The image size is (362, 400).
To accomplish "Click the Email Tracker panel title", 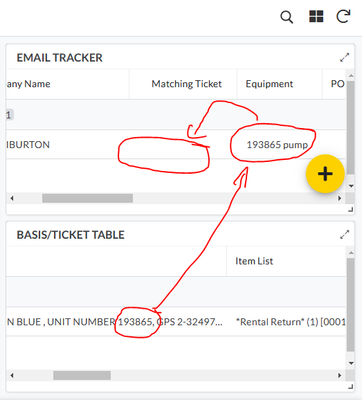I will [x=60, y=58].
